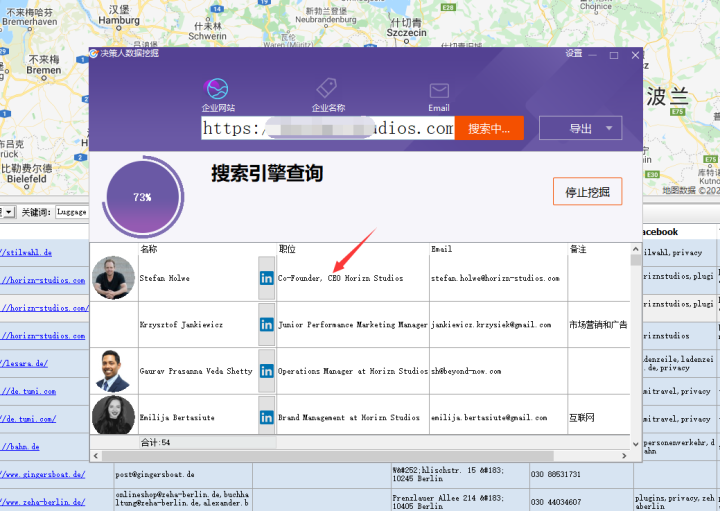This screenshot has width=720, height=511.
Task: Minimize the 决策人数据挖掘 window
Action: 593,55
